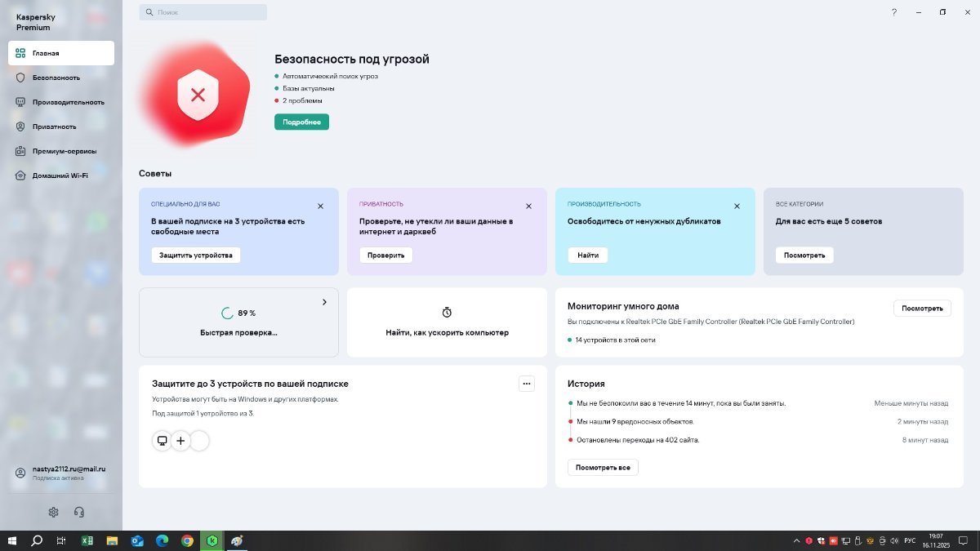Click Посмотреть все in История
The image size is (980, 551).
click(x=603, y=468)
